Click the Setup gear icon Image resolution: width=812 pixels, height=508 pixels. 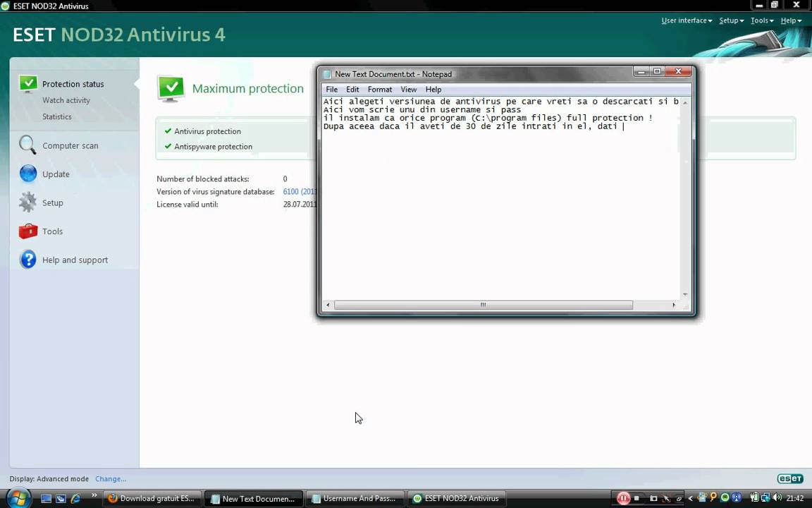point(28,202)
